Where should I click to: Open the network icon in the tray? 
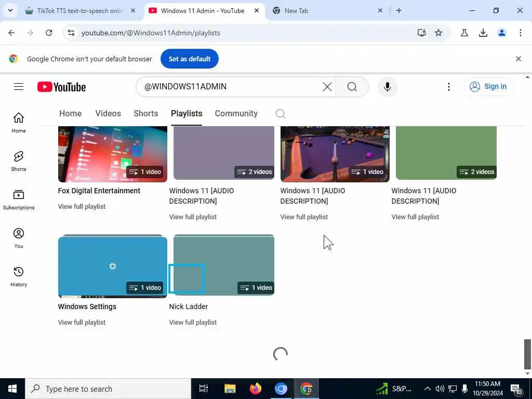tap(453, 389)
